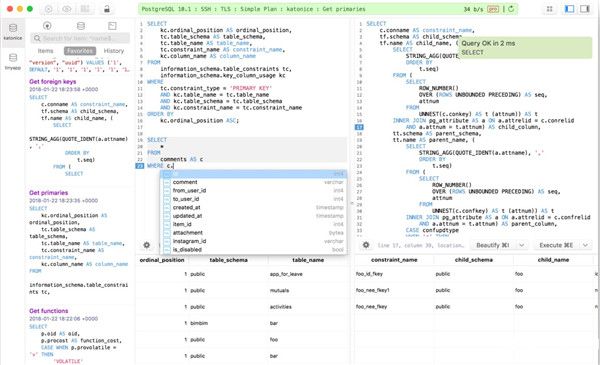Click the database icon above the search field
The image size is (600, 365).
80,26
